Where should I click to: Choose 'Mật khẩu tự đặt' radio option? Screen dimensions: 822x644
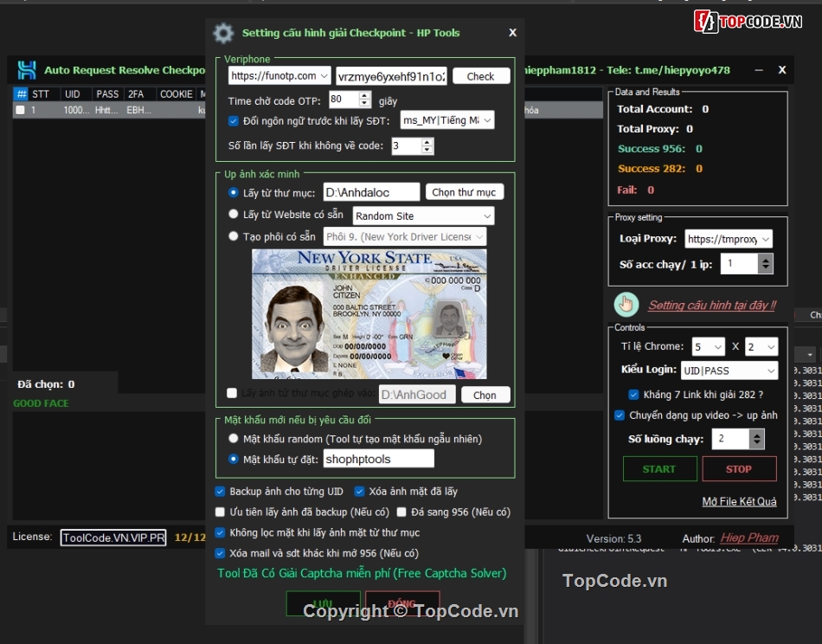tap(234, 459)
